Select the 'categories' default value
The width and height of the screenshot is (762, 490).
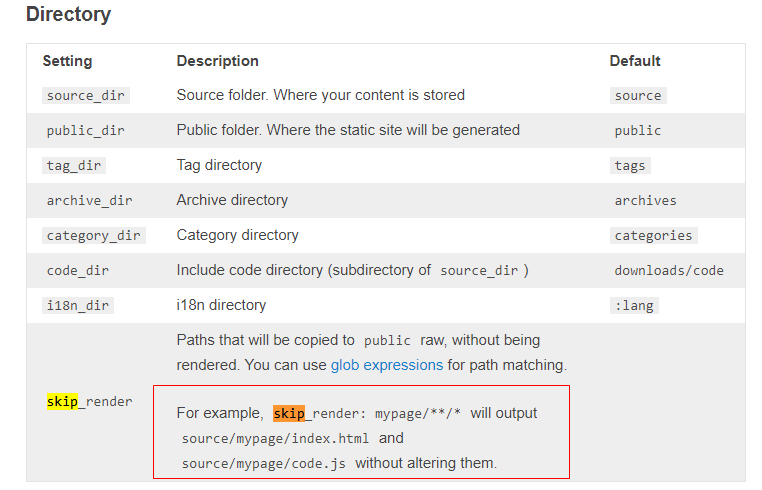pyautogui.click(x=653, y=236)
